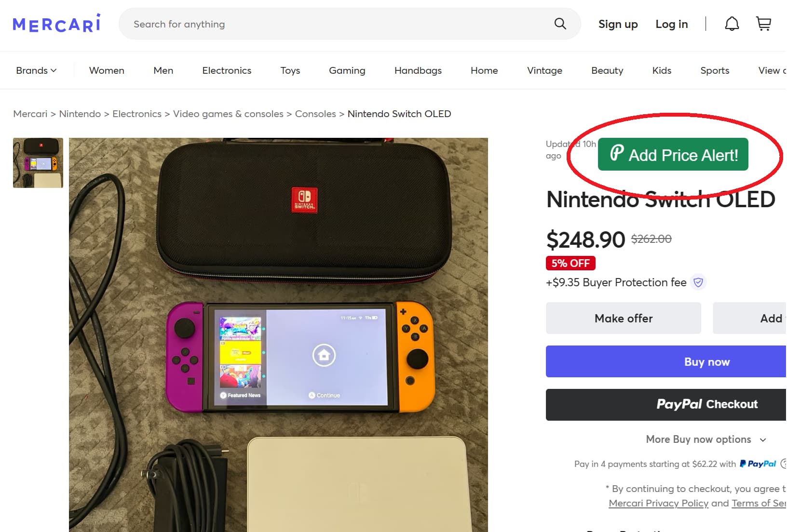Screen dimensions: 787x532
Task: Click the PayPal Checkout button
Action: 707,404
